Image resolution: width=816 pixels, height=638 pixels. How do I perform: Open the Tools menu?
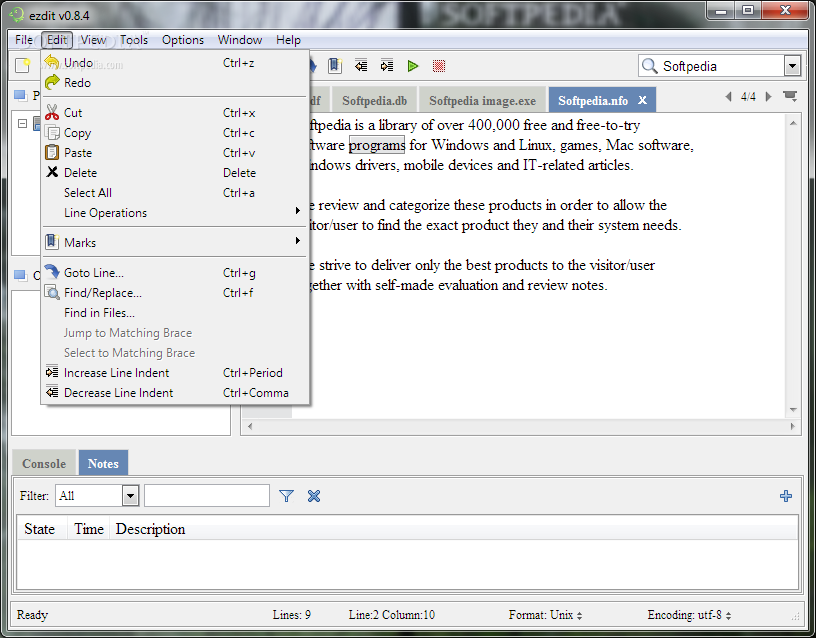[x=134, y=40]
